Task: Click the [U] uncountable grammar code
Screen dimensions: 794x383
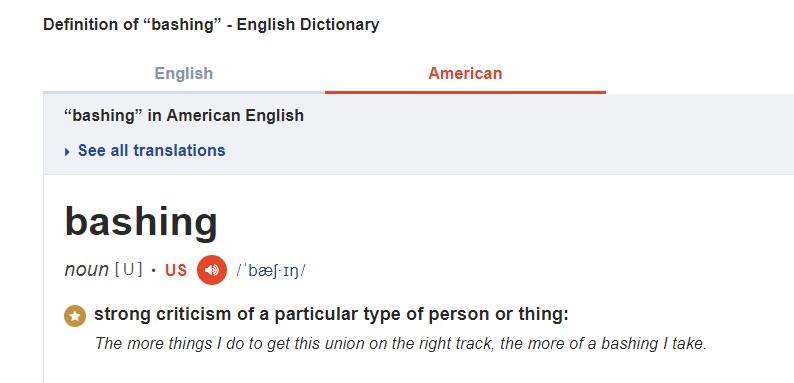Action: (x=129, y=270)
